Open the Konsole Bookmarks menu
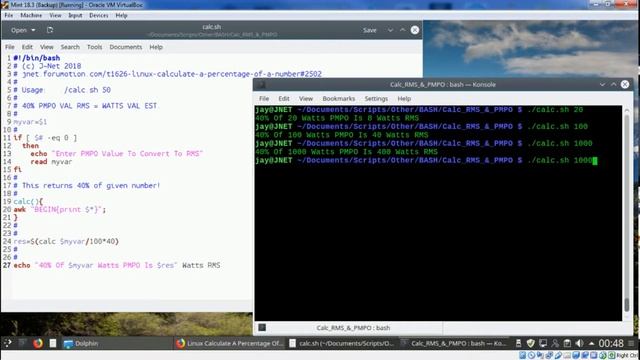640x360 pixels. 339,99
